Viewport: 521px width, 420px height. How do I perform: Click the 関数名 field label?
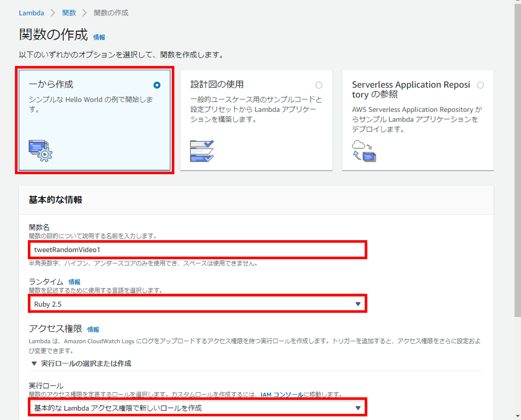39,227
